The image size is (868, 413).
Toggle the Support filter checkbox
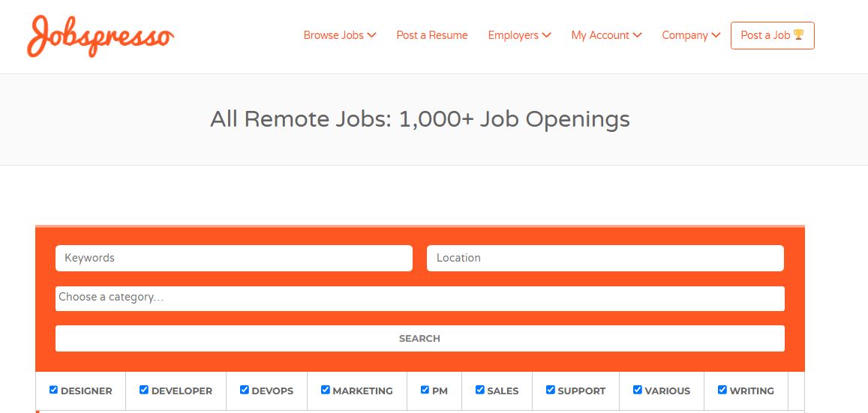pyautogui.click(x=550, y=390)
